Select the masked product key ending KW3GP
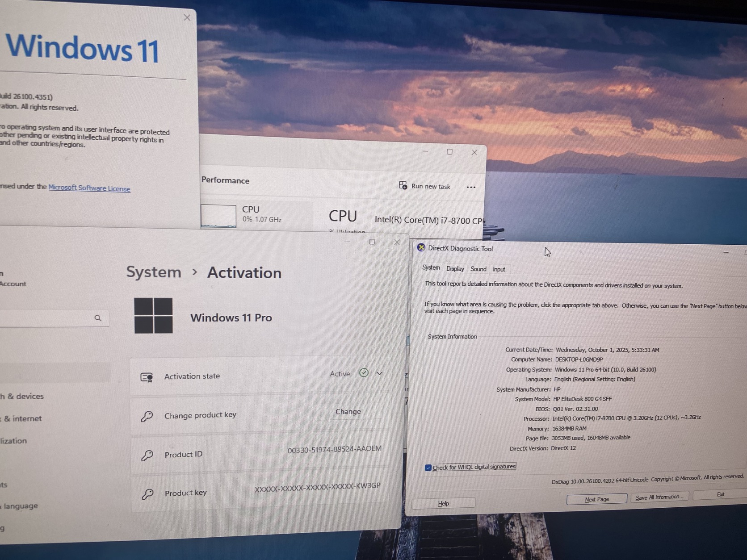The height and width of the screenshot is (560, 747). [318, 487]
